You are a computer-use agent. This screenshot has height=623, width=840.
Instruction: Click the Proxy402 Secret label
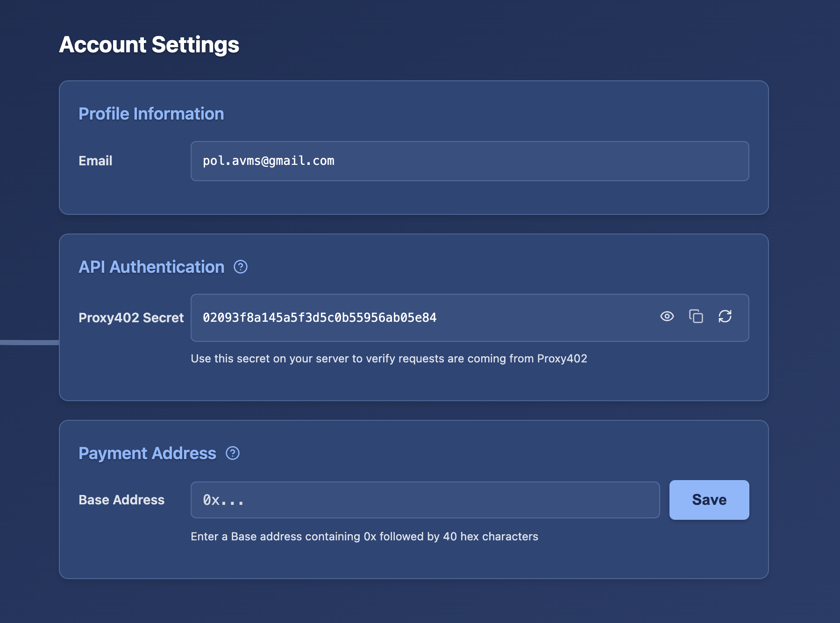pos(131,318)
